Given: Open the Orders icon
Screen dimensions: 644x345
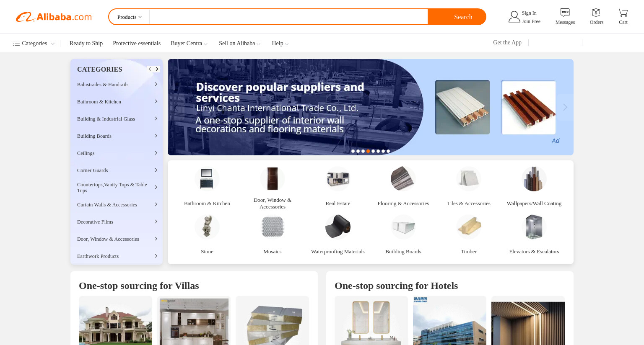Looking at the screenshot, I should point(596,13).
